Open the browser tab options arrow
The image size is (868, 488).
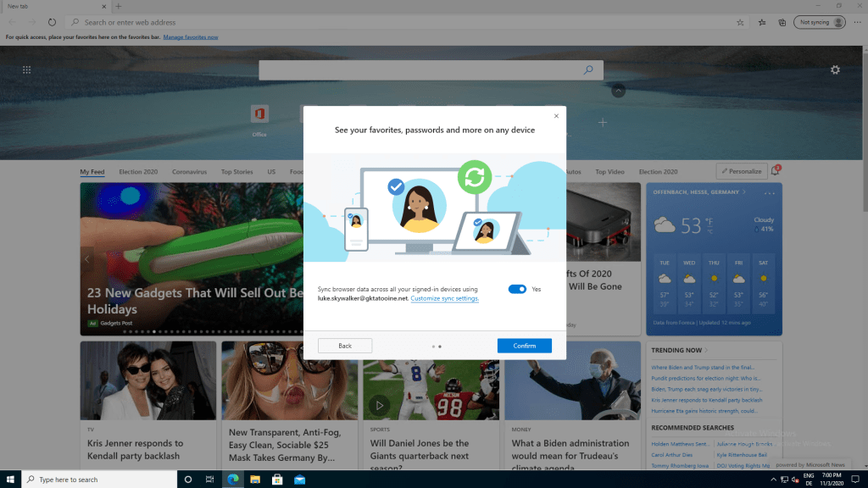[x=618, y=90]
